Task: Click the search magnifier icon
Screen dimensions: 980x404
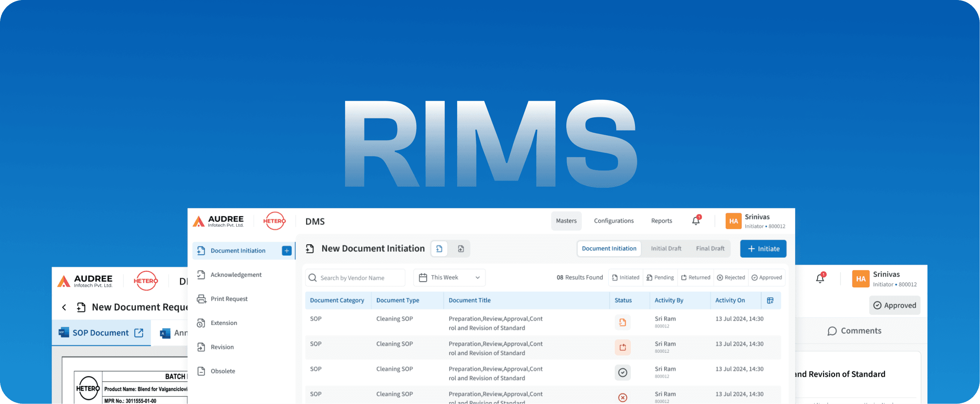Action: pos(312,278)
